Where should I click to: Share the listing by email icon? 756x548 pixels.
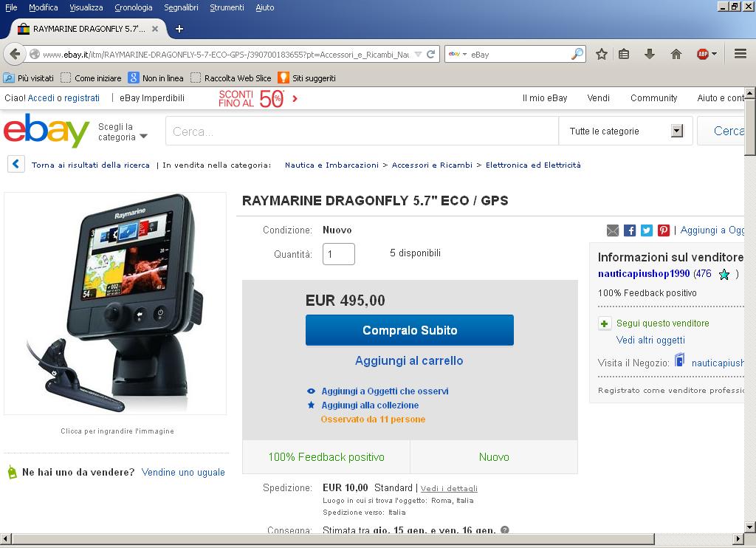(x=612, y=230)
